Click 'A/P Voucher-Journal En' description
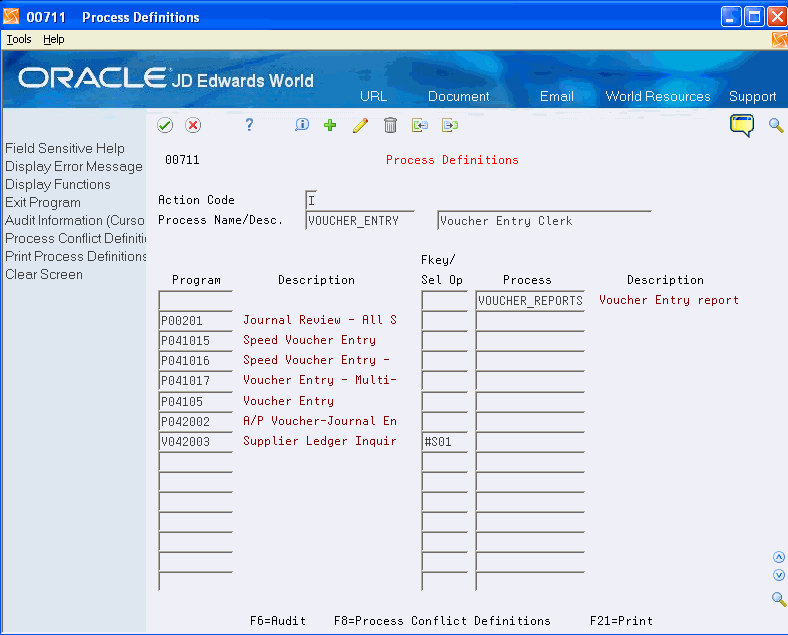 point(320,421)
